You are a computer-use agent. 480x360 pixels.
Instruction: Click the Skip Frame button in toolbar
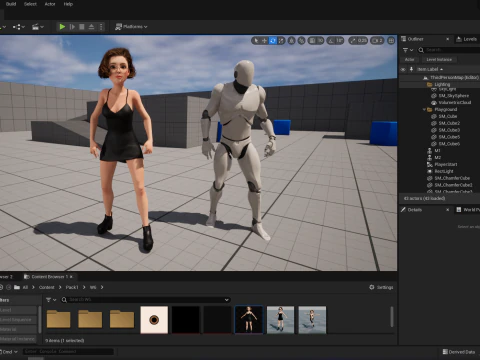(x=72, y=27)
